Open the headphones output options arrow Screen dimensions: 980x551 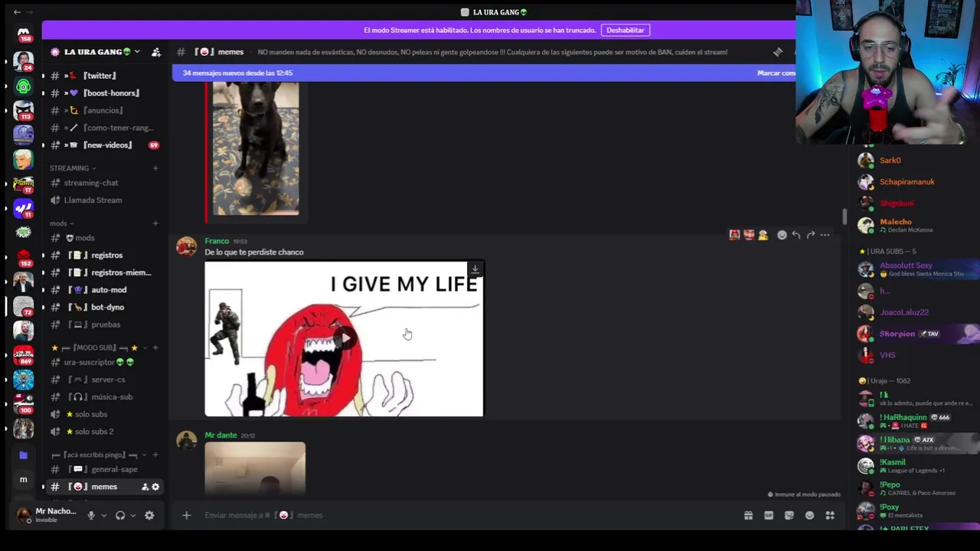[x=132, y=515]
